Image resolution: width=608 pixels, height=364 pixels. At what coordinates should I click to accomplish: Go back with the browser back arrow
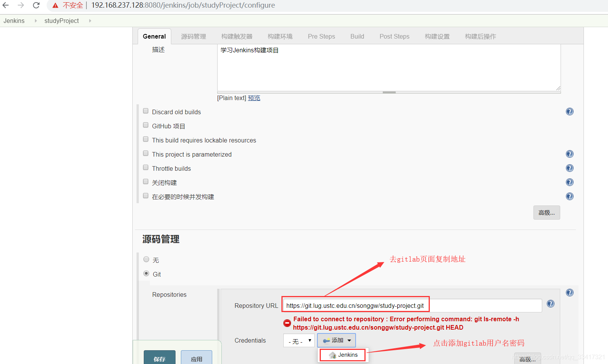(6, 5)
